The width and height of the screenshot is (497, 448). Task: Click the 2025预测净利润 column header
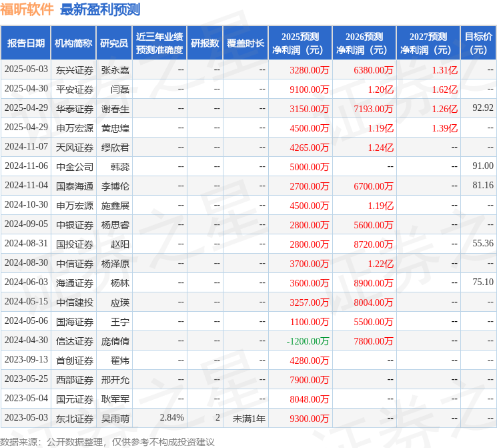pos(300,43)
